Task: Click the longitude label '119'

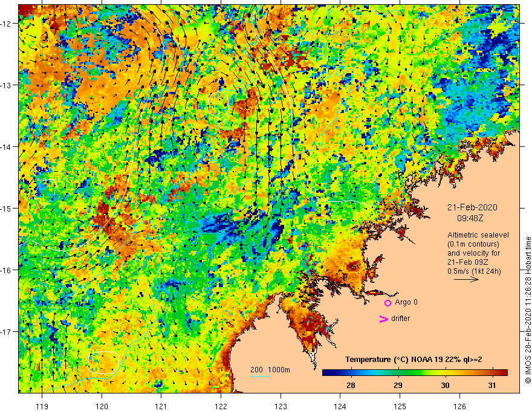Action: pos(42,406)
